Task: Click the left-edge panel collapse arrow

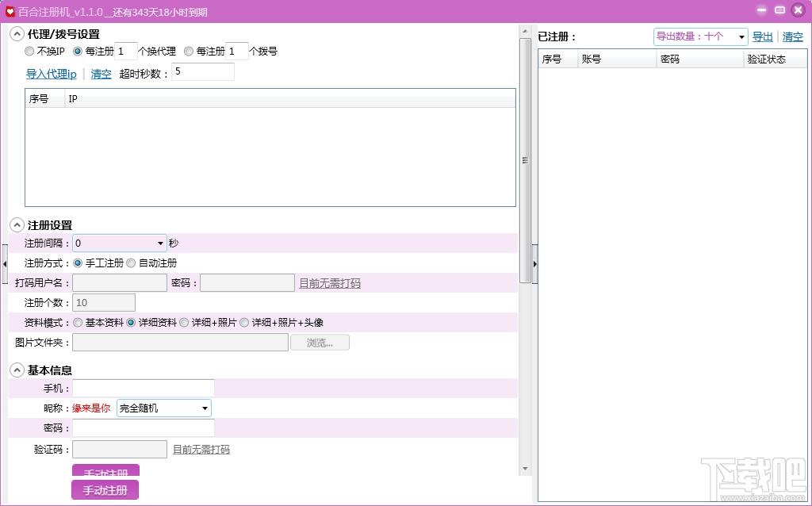Action: (x=4, y=263)
